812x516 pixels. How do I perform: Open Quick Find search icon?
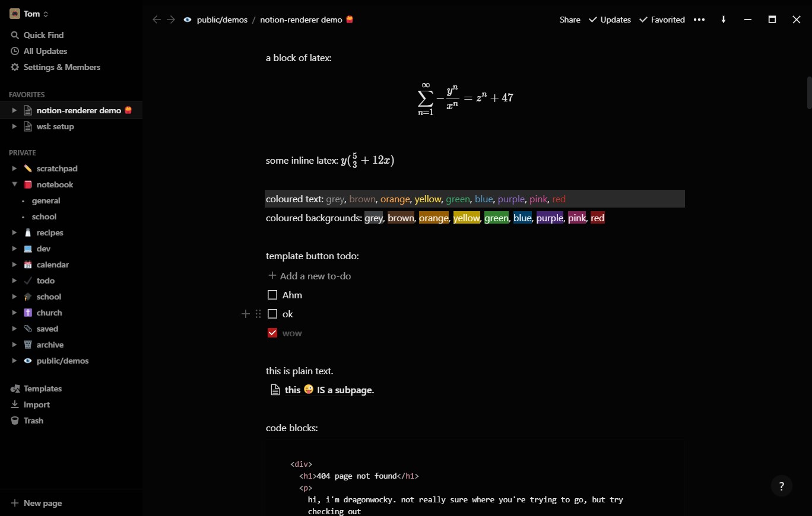pyautogui.click(x=15, y=35)
